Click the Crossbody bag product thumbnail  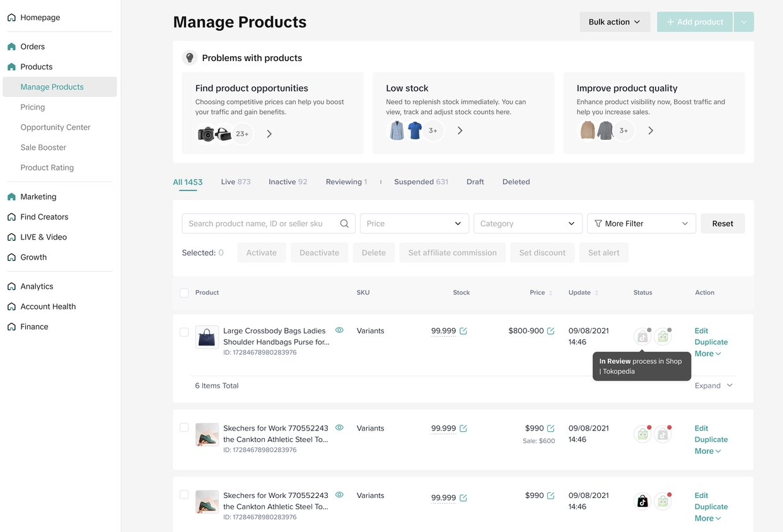pyautogui.click(x=207, y=337)
